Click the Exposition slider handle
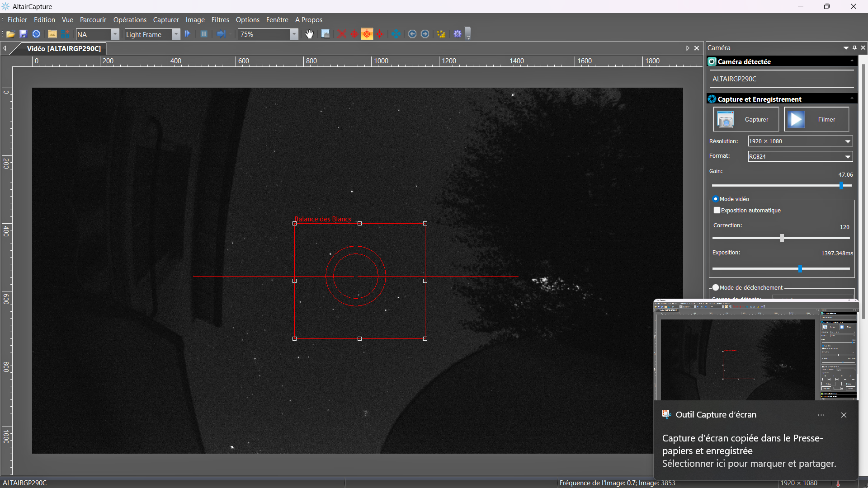868x488 pixels. (800, 268)
